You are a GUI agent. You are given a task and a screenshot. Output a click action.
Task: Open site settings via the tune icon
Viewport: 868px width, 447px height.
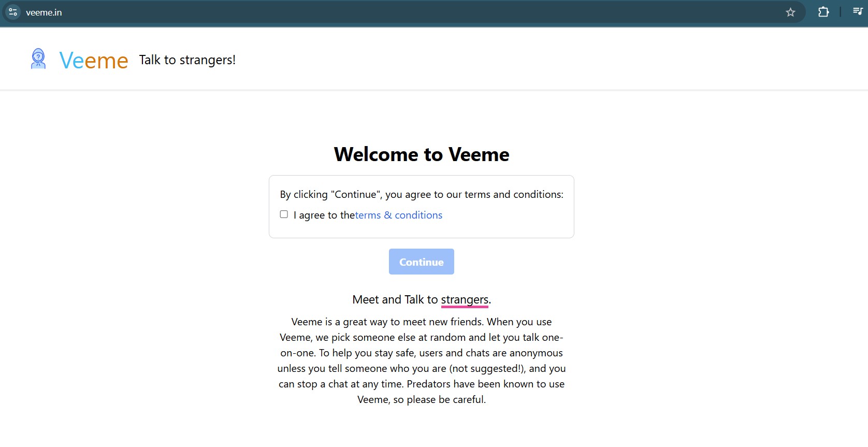[x=12, y=11]
